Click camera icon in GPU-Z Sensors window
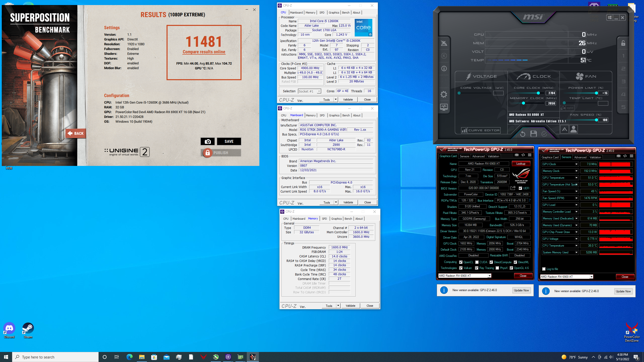 [618, 156]
